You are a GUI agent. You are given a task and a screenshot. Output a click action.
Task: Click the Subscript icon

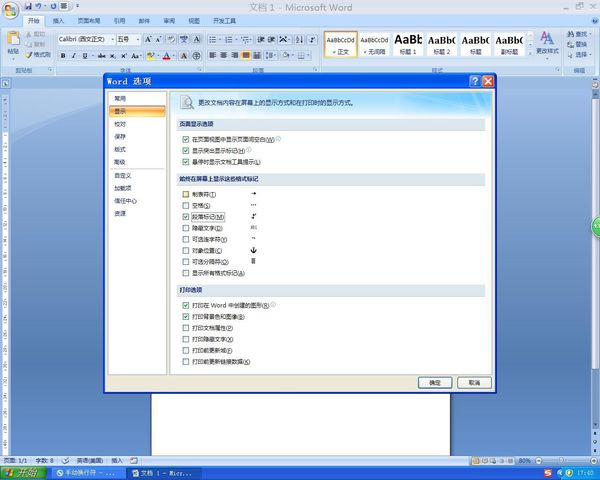[112, 56]
